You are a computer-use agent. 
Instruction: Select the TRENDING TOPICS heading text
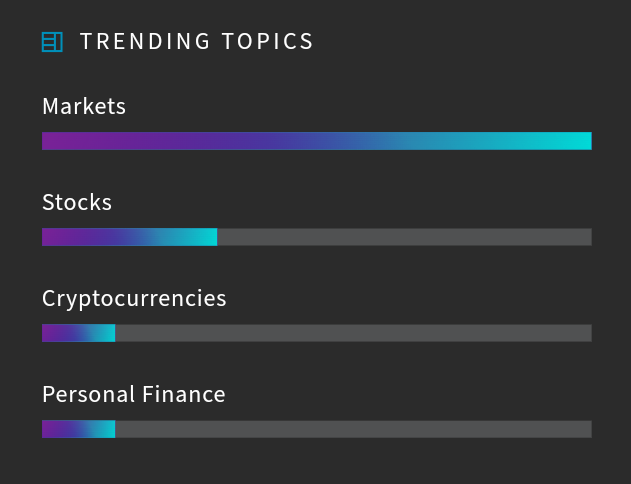(x=196, y=41)
